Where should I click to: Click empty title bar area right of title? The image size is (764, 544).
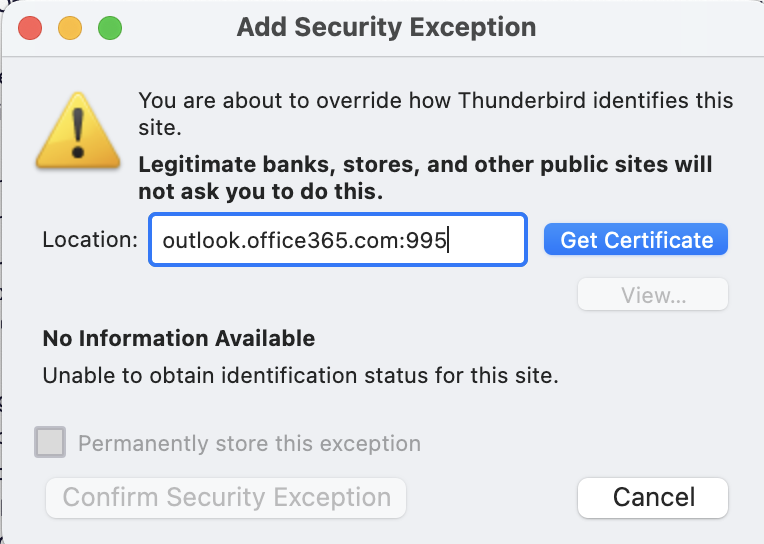click(x=650, y=27)
